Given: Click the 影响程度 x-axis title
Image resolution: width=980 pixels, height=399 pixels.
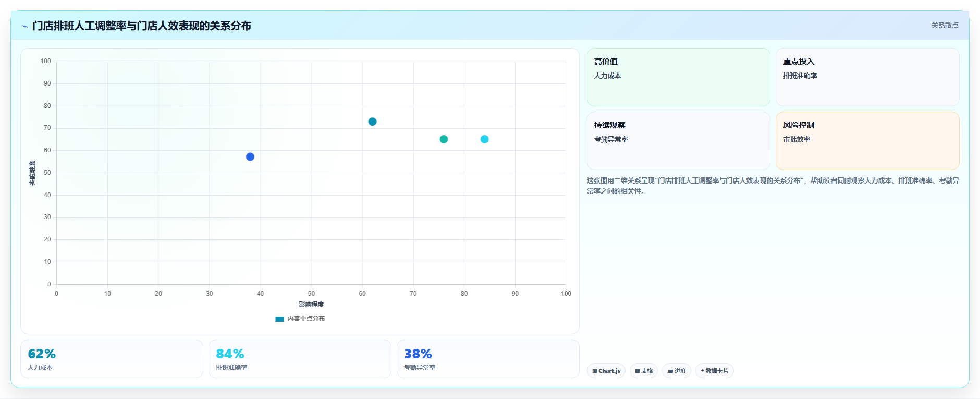Looking at the screenshot, I should (x=311, y=305).
